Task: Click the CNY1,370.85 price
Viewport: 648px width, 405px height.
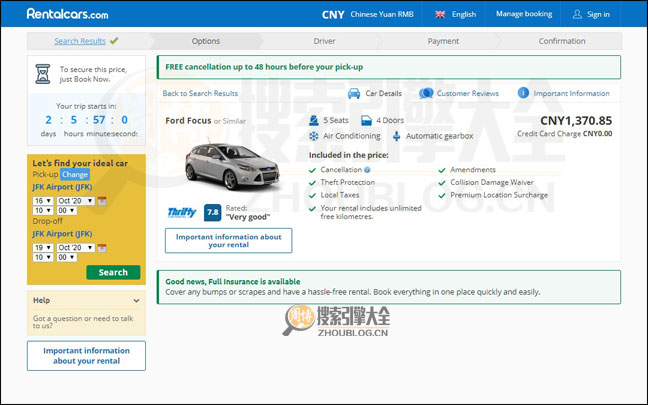Action: pos(576,121)
